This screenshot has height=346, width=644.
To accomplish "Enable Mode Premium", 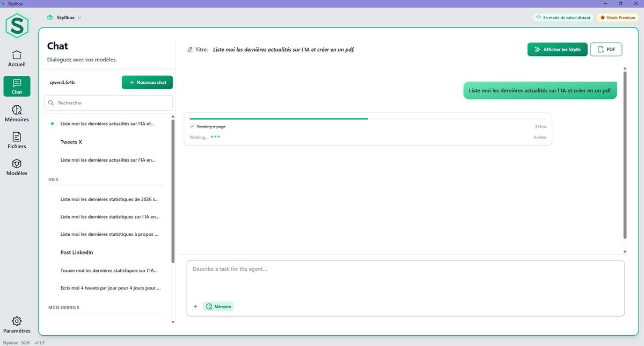I will click(x=617, y=17).
